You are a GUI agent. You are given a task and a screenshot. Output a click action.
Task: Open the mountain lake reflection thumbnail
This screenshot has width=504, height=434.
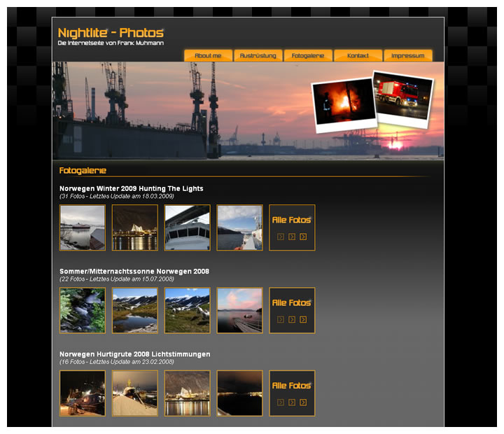click(135, 311)
